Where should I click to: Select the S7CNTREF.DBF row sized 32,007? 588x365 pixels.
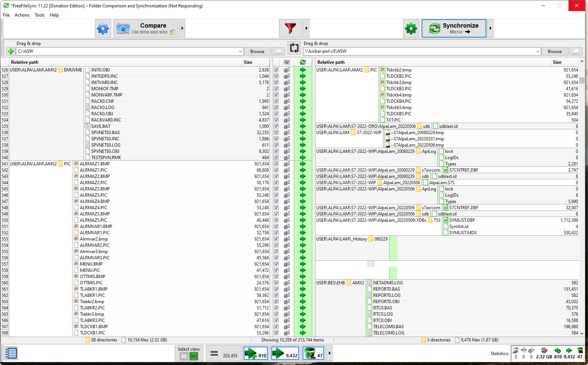coord(511,208)
